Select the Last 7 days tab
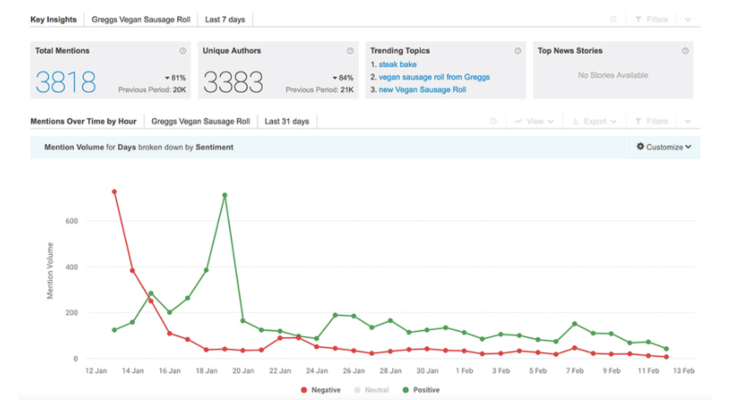 225,20
